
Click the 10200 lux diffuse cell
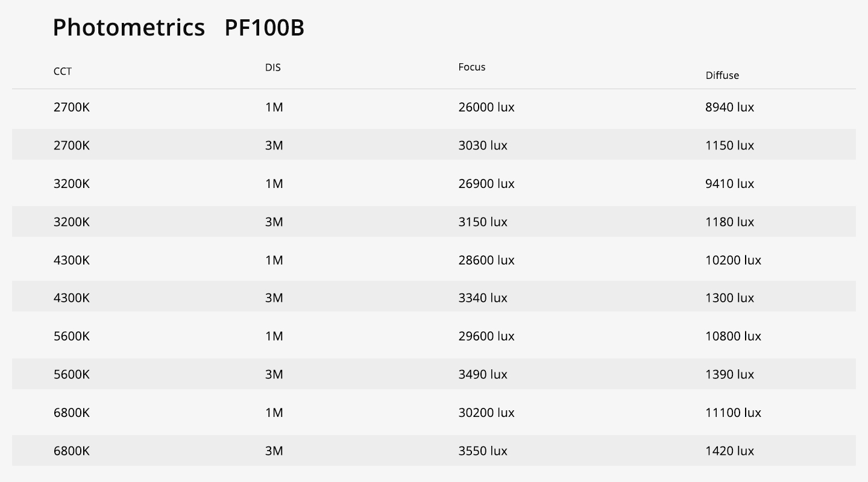(734, 260)
